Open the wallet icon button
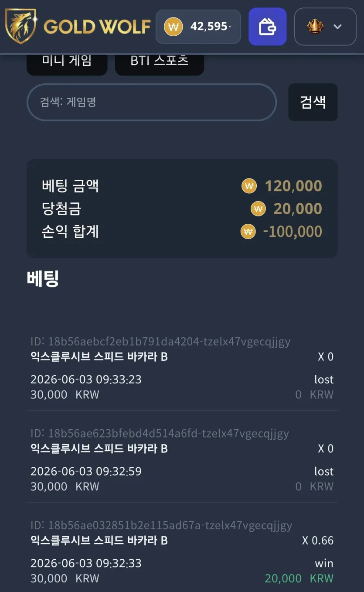 click(x=267, y=27)
